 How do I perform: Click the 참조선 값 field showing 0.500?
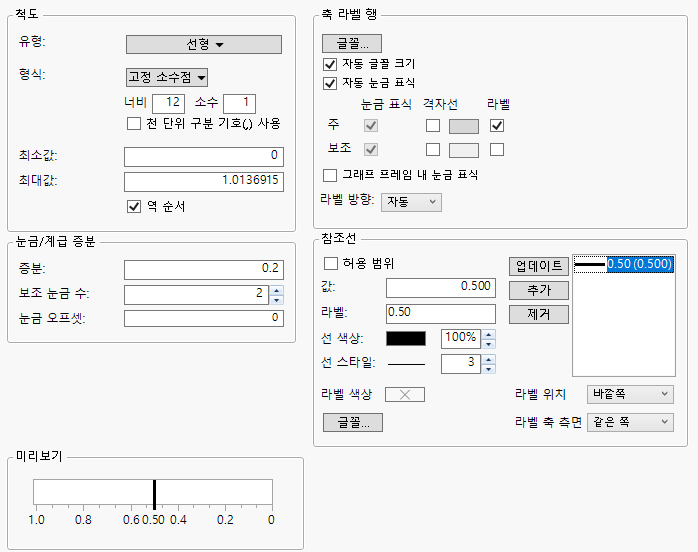tap(441, 288)
